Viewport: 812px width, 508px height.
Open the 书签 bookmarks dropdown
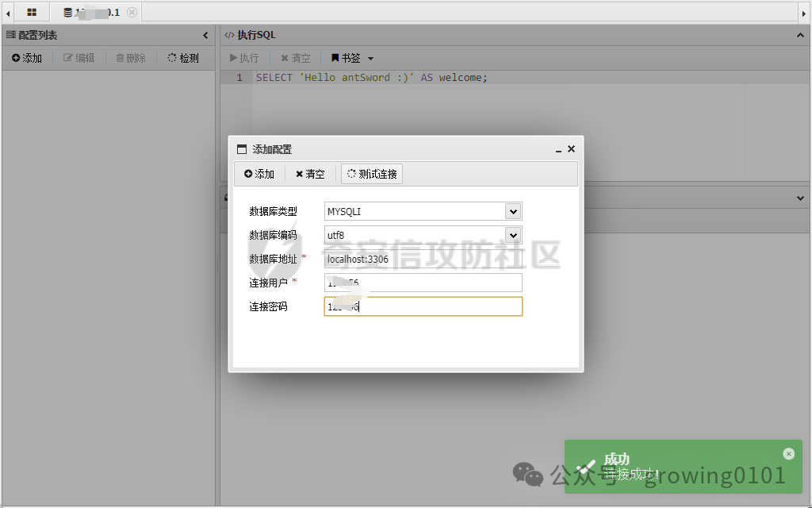[x=352, y=58]
